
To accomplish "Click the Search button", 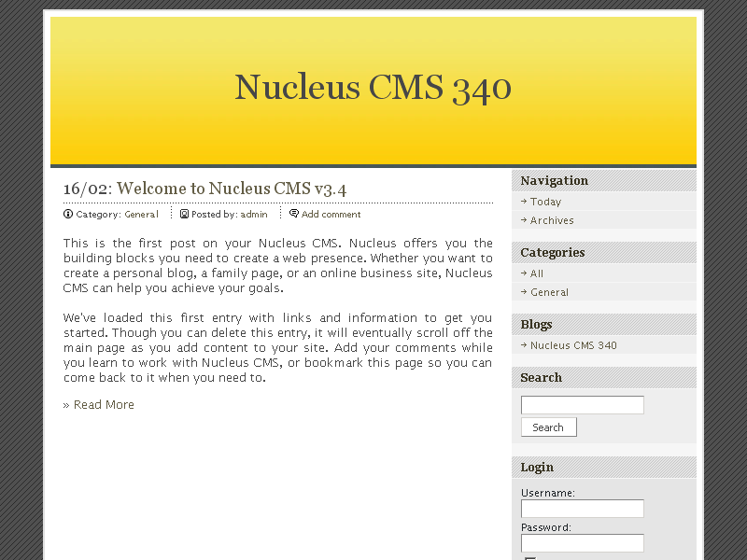I will [x=548, y=427].
